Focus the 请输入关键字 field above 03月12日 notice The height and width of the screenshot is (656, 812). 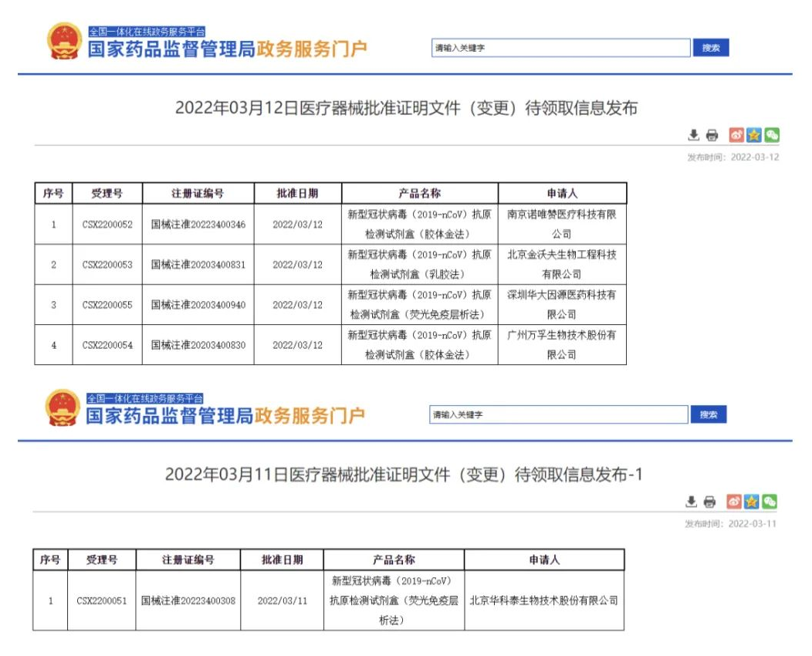(x=560, y=48)
